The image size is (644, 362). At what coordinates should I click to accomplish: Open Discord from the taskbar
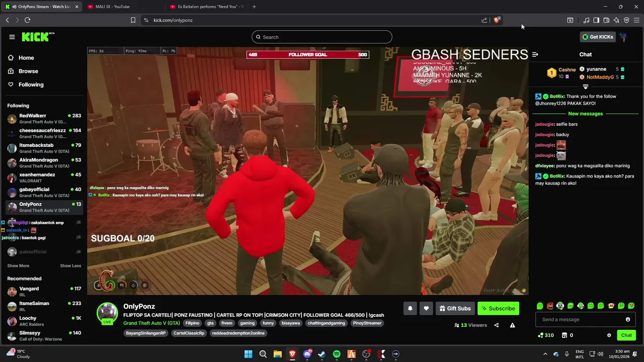(x=307, y=354)
